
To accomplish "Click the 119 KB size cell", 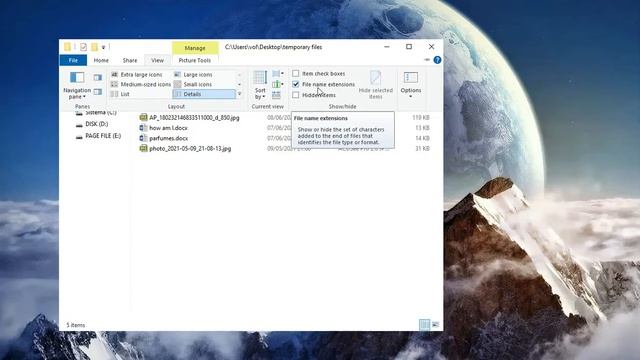I will click(421, 118).
